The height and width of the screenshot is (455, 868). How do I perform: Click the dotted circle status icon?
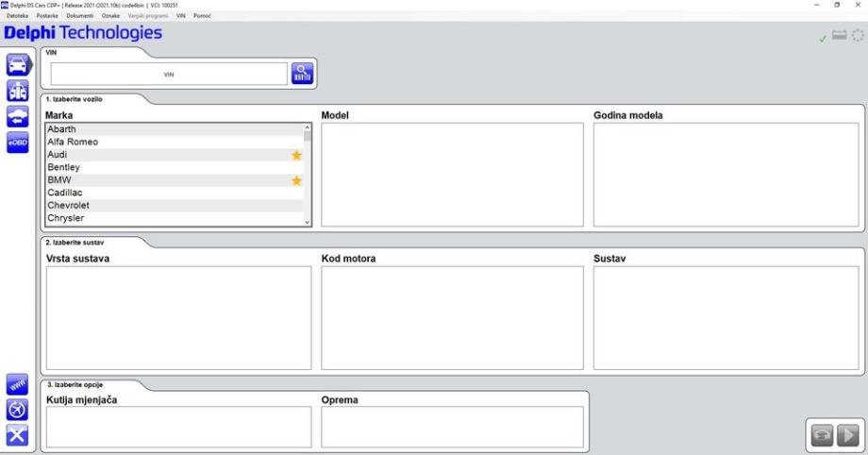[858, 36]
